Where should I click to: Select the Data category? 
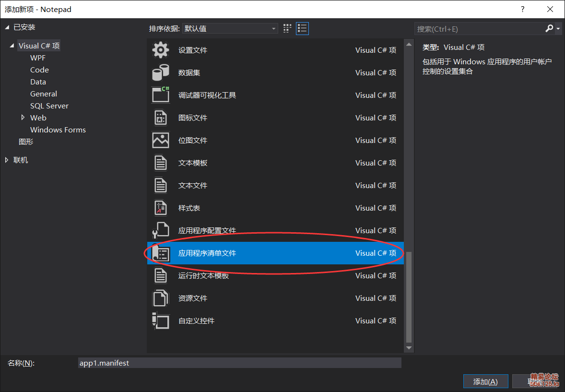(x=38, y=82)
